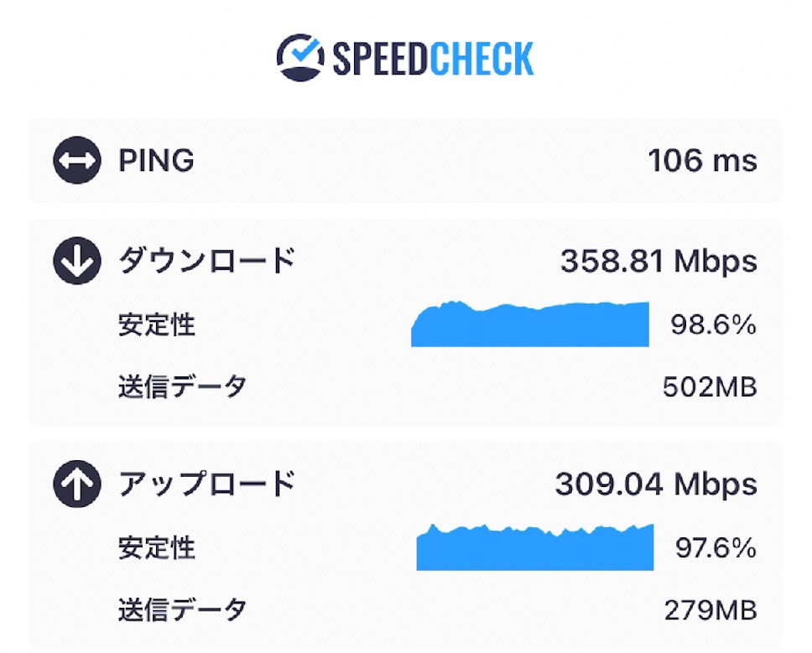Click the Speedcheck checkmark logo icon
This screenshot has width=812, height=653.
[x=300, y=58]
